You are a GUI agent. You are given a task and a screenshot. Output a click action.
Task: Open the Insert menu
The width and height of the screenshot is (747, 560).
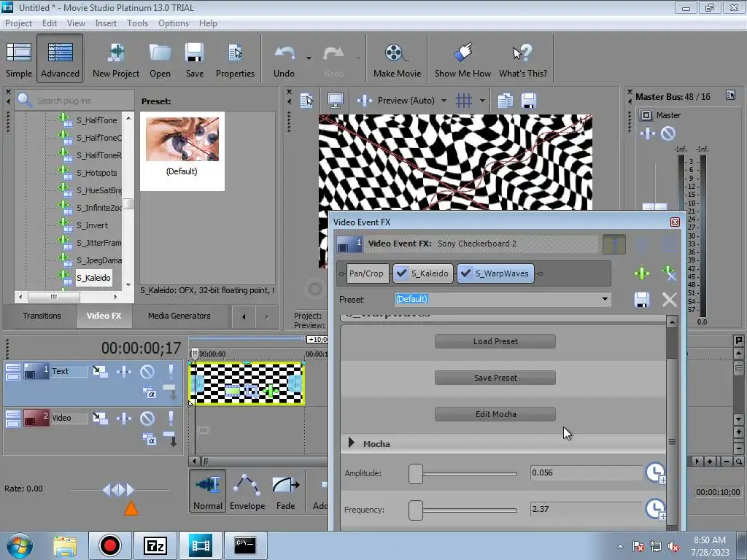[105, 23]
